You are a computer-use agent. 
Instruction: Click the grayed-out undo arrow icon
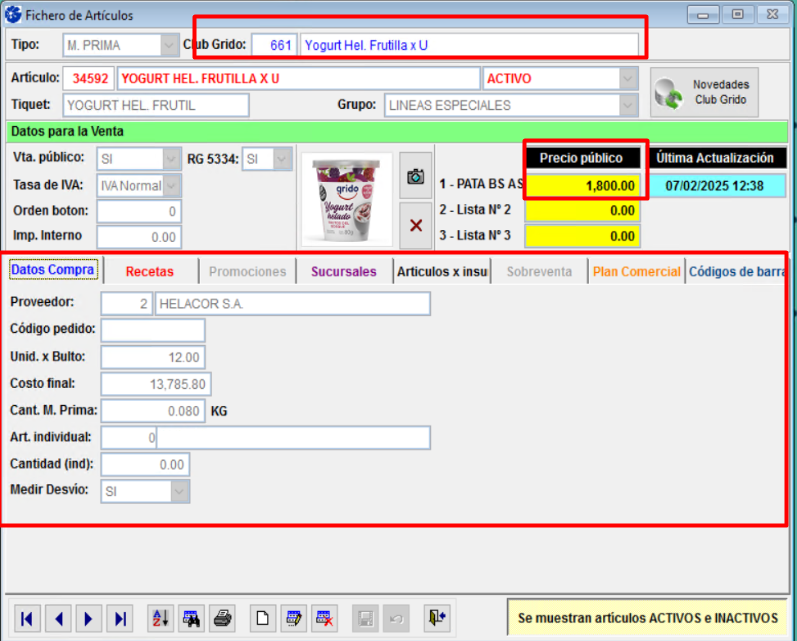396,618
